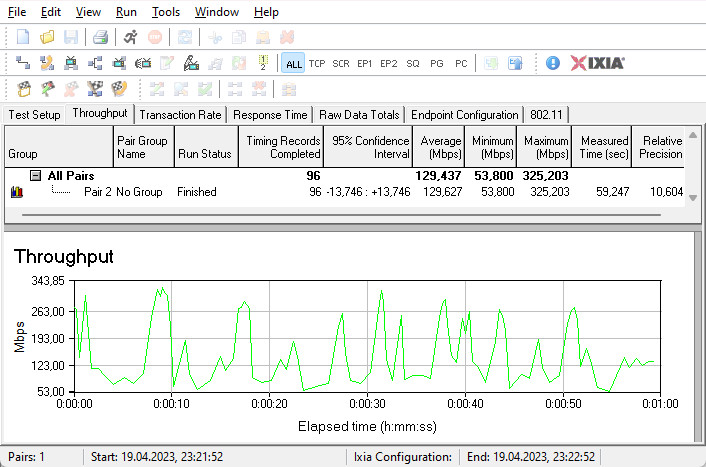Select the Pair 2 row label

pyautogui.click(x=97, y=192)
